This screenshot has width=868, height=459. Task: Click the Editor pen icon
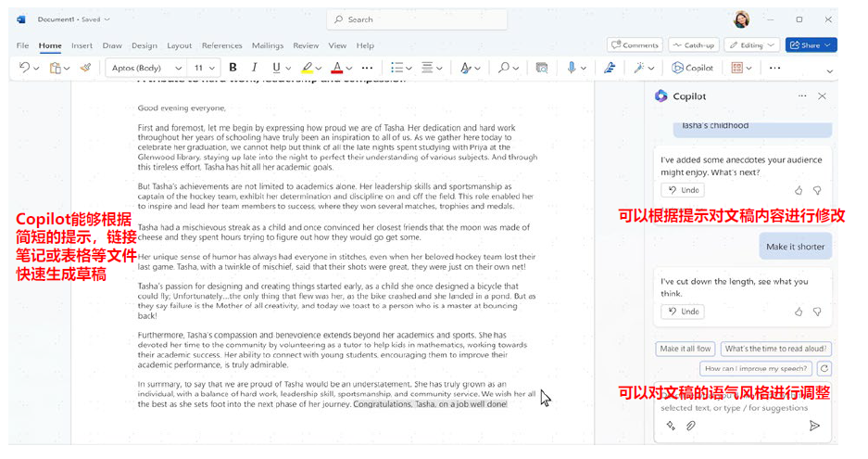[610, 68]
